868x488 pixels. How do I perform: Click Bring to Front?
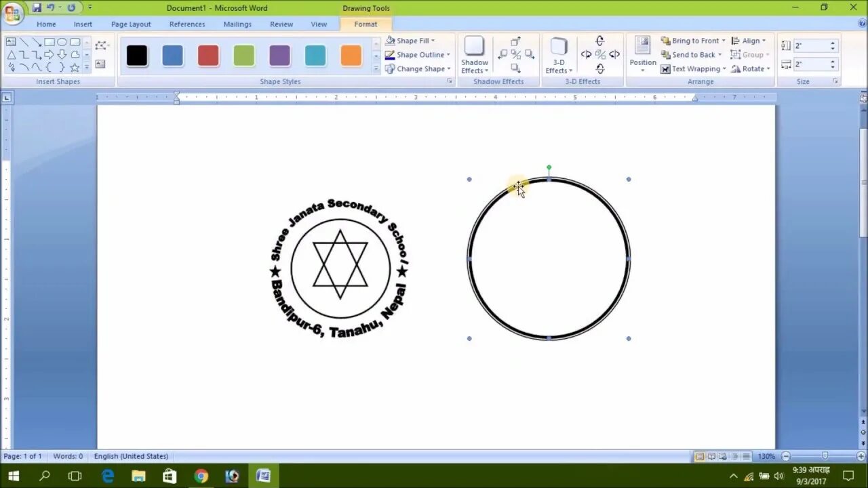pos(692,41)
